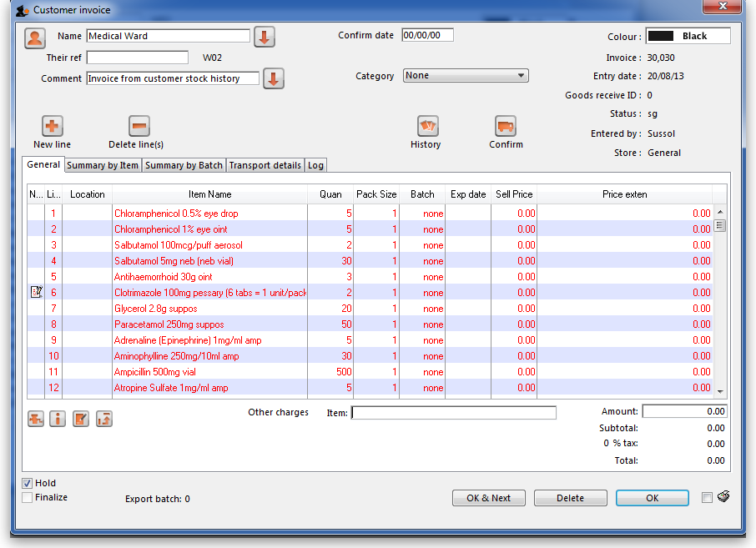Click the Delete button
The image size is (756, 548).
(570, 498)
